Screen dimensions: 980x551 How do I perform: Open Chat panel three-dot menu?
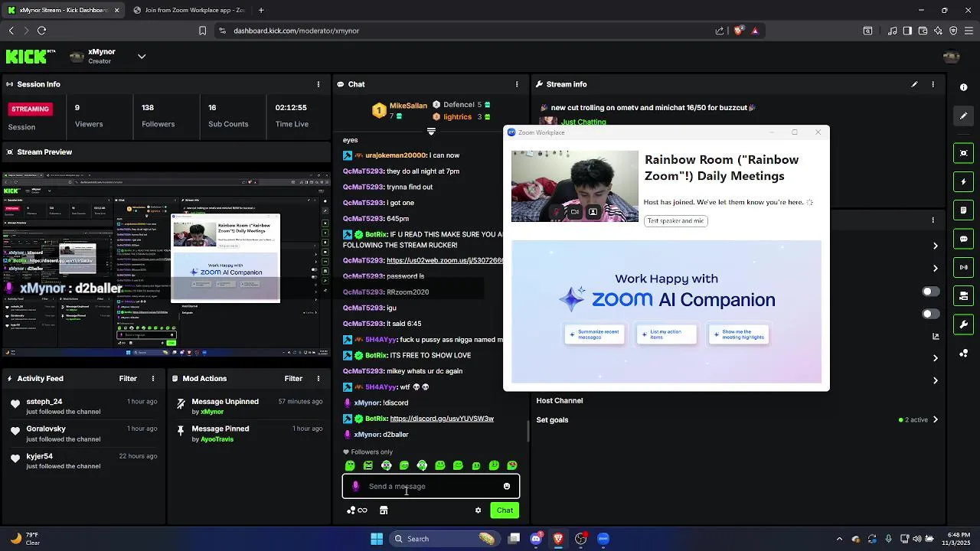517,84
